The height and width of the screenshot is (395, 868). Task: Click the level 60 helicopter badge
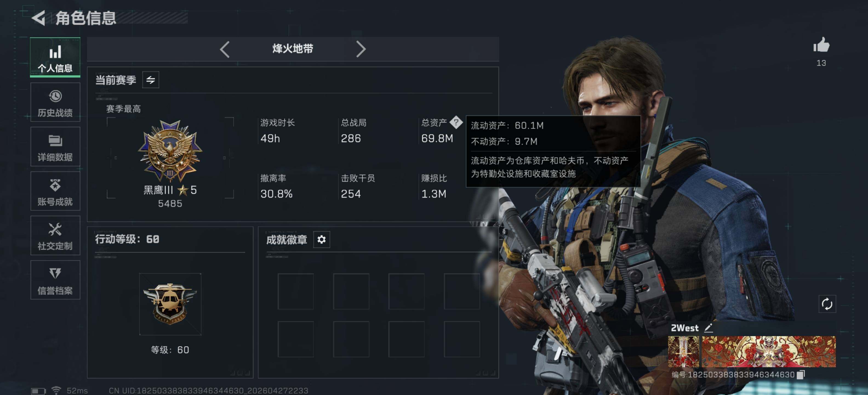tap(170, 304)
